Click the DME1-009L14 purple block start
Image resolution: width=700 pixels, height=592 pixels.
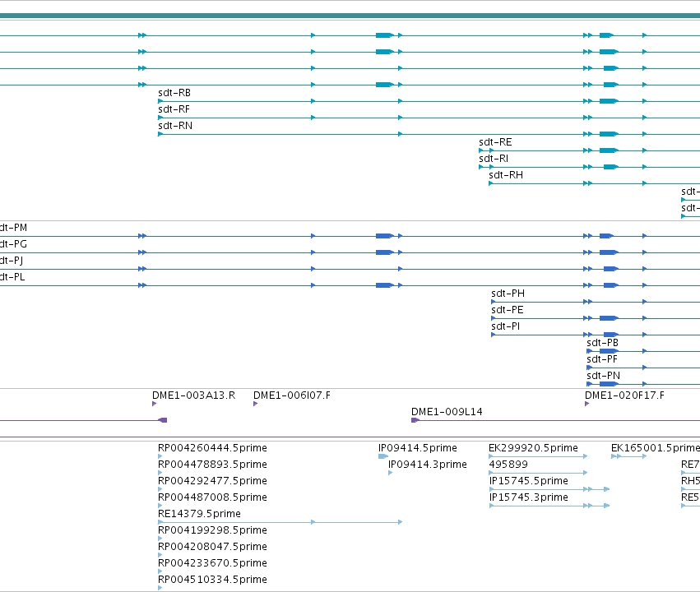coord(415,420)
